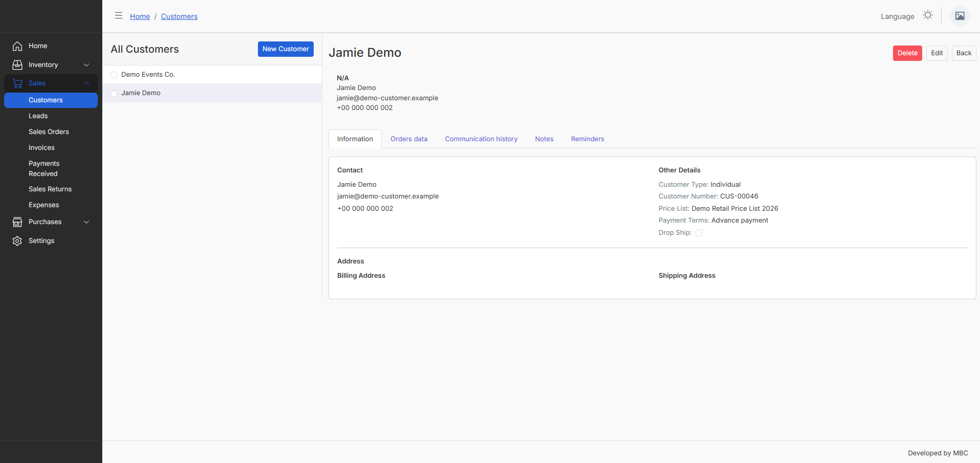Follow the Customers breadcrumb link
The image size is (980, 463).
(179, 16)
